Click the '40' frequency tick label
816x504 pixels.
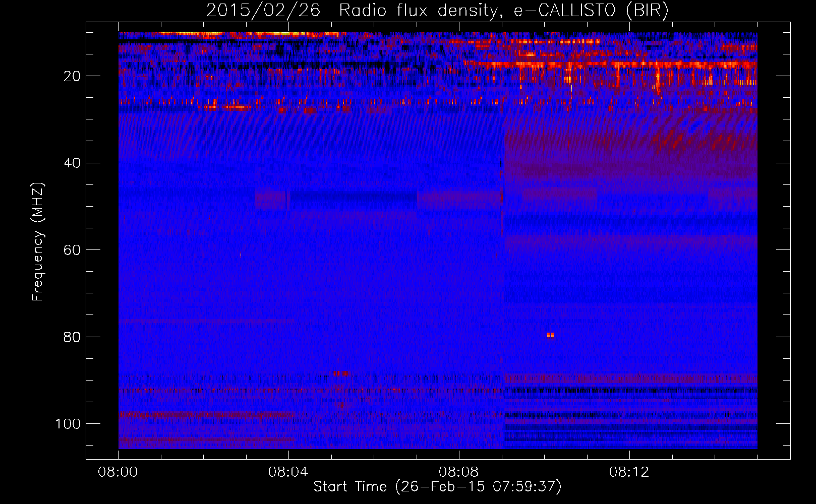(x=72, y=163)
